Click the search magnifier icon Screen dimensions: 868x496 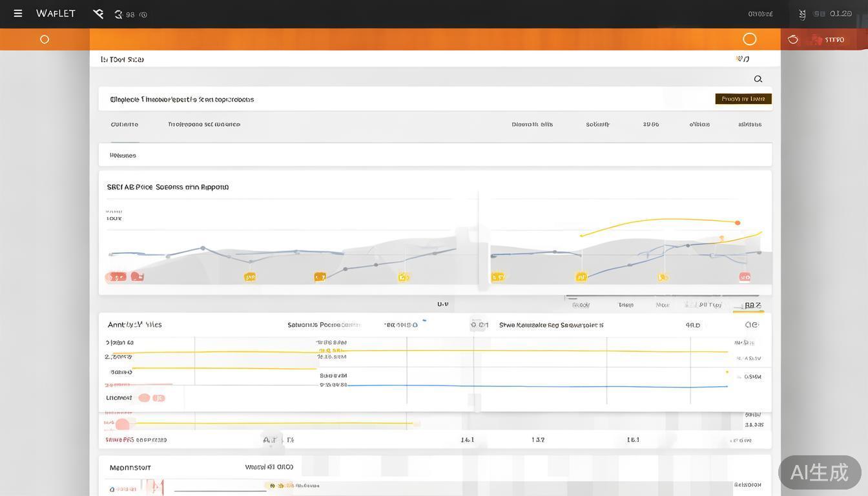pyautogui.click(x=758, y=79)
